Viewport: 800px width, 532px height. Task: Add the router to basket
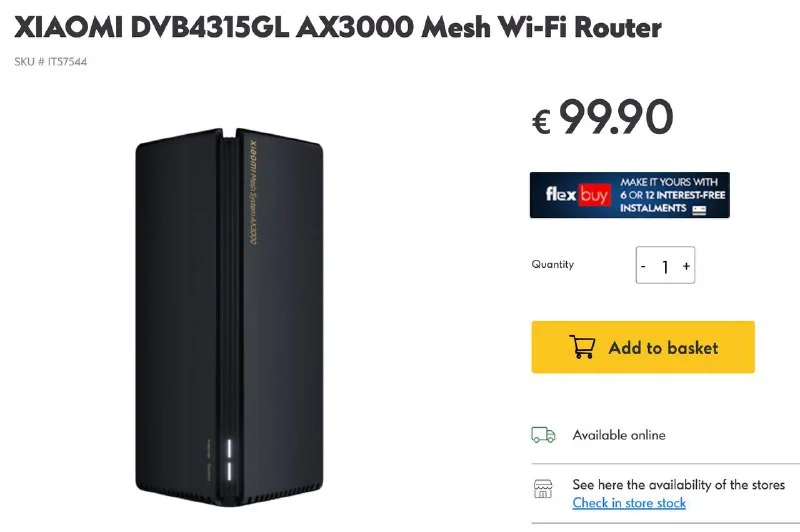[x=643, y=347]
